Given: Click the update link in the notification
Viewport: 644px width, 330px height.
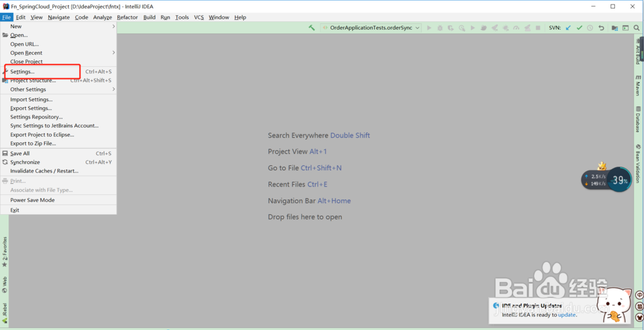Looking at the screenshot, I should tap(567, 315).
